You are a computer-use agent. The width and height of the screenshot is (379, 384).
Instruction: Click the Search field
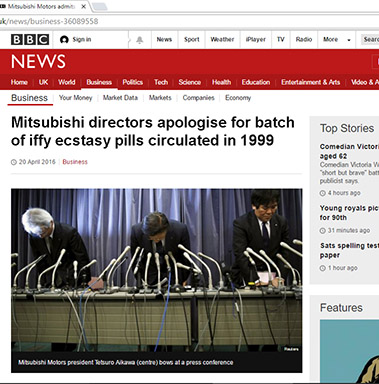369,39
